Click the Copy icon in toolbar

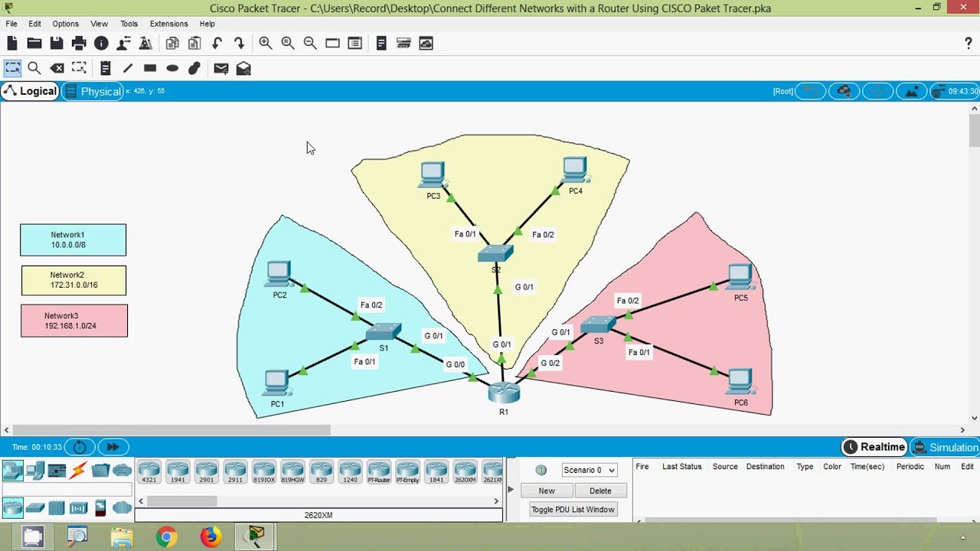[172, 44]
